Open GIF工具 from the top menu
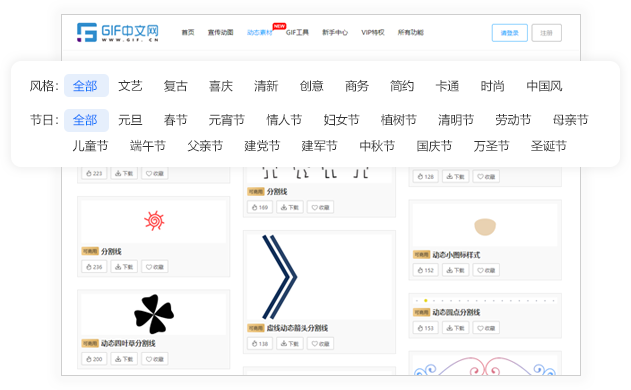 pos(297,33)
